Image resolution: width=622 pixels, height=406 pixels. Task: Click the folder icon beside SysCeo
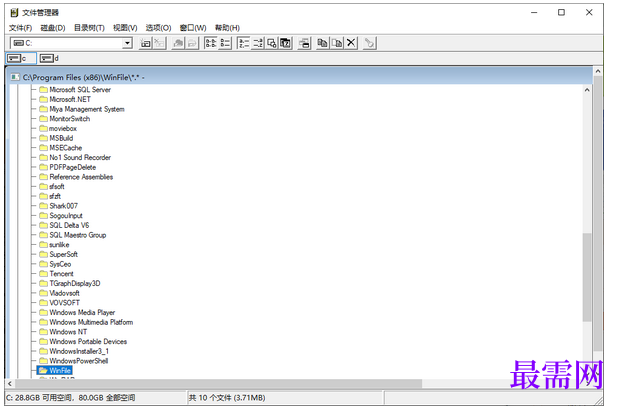coord(44,264)
